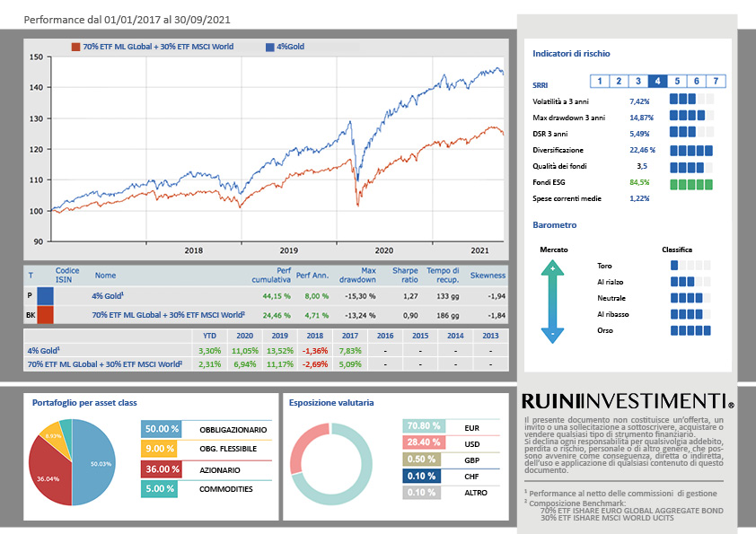Click the 2018 column header in yearly table

[x=315, y=336]
